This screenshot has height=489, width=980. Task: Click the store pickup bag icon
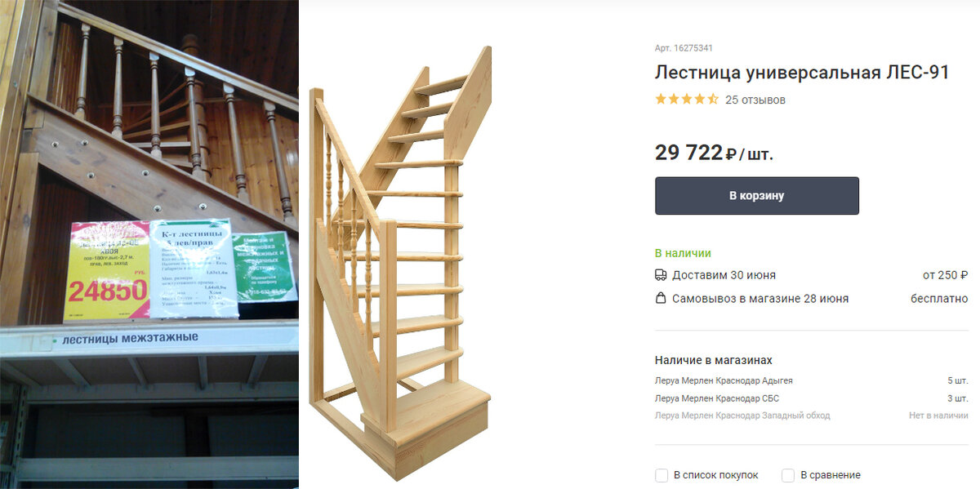[661, 299]
